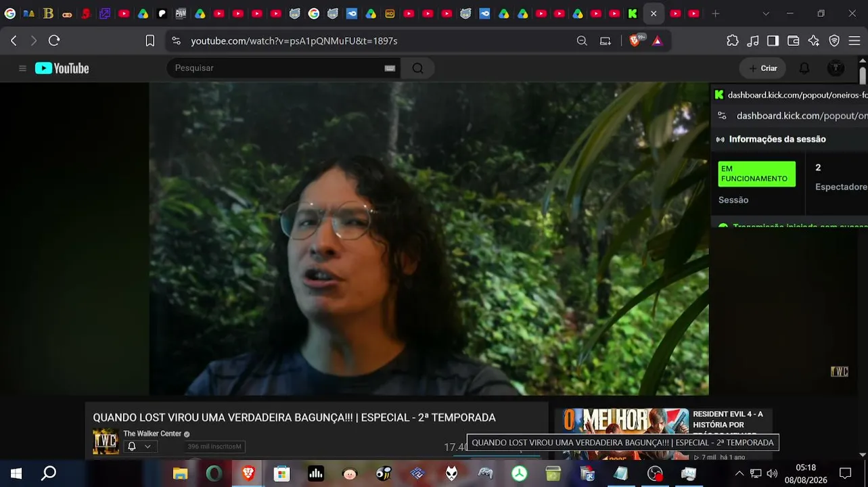The height and width of the screenshot is (487, 868).
Task: Open The Walker Center channel name link
Action: 152,434
